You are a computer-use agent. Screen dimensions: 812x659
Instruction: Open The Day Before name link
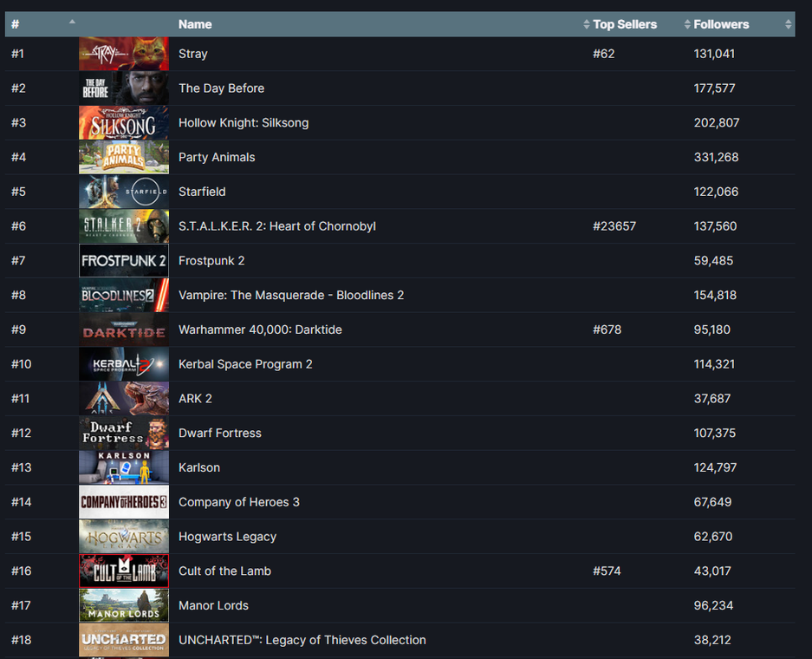click(221, 88)
